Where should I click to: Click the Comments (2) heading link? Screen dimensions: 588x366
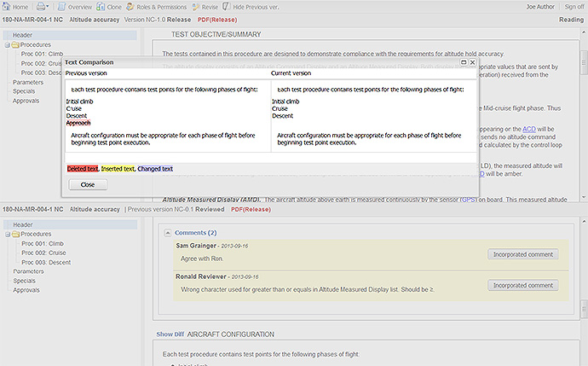tap(196, 233)
